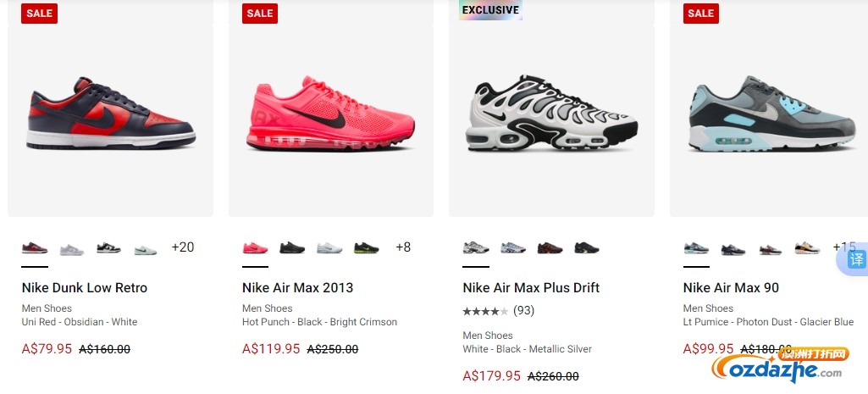Click the SALE badge on Dunk Low

(39, 14)
